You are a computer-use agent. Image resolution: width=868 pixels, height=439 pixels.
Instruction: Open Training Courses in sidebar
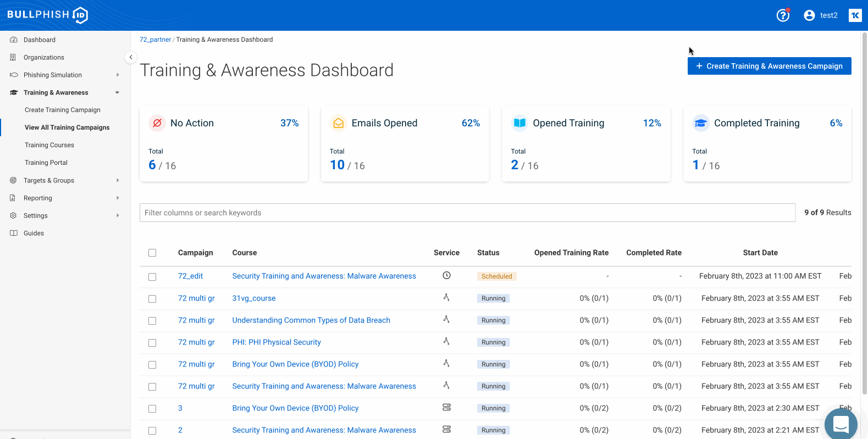[x=49, y=145]
